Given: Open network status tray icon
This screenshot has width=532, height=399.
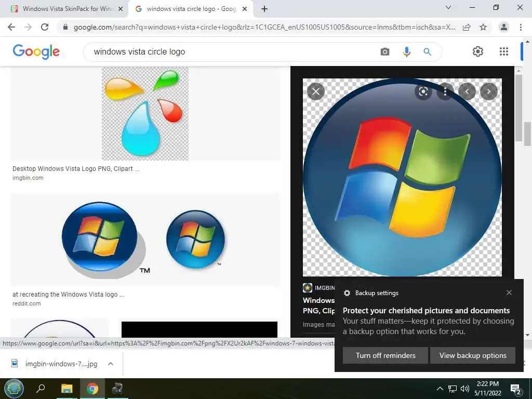Looking at the screenshot, I should [453, 389].
